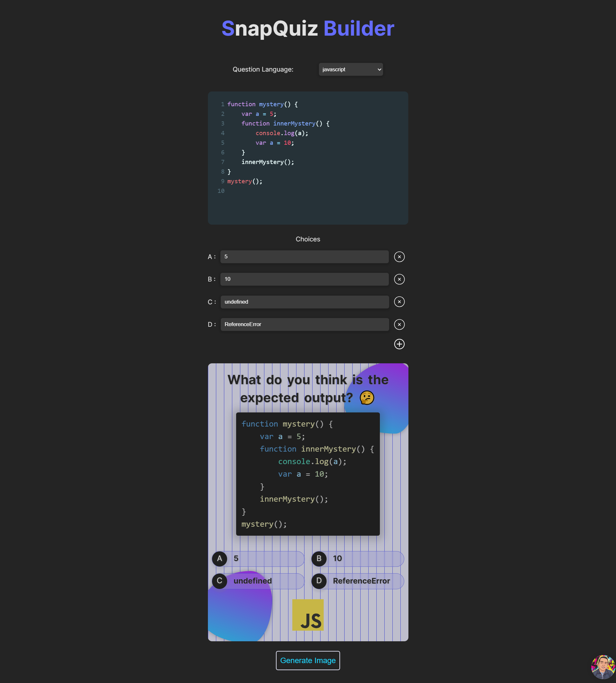The image size is (616, 683).
Task: Click the Generate Image button
Action: 308,660
